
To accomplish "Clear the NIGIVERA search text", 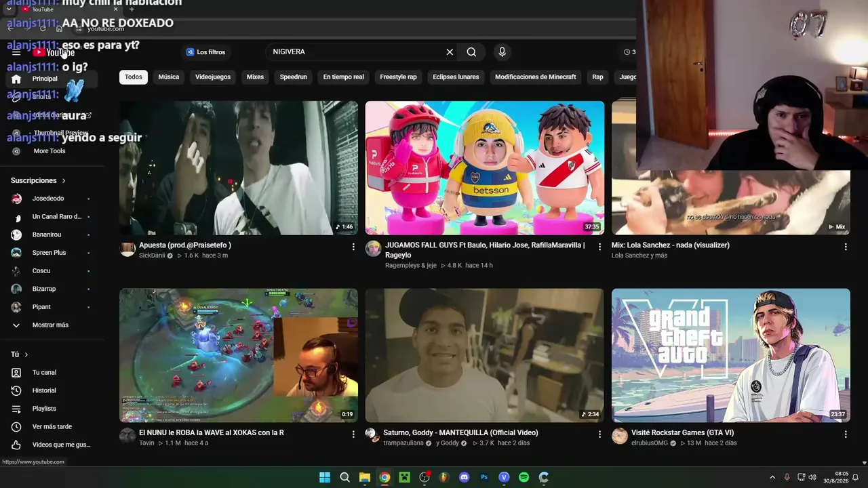I will tap(450, 52).
